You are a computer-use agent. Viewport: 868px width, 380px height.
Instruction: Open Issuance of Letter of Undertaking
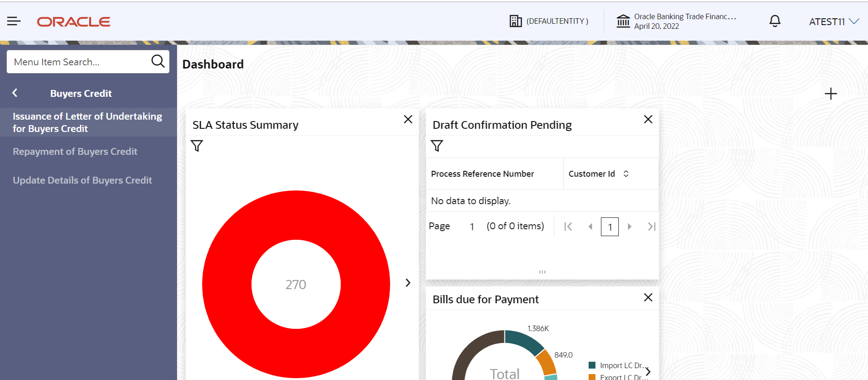click(x=87, y=122)
